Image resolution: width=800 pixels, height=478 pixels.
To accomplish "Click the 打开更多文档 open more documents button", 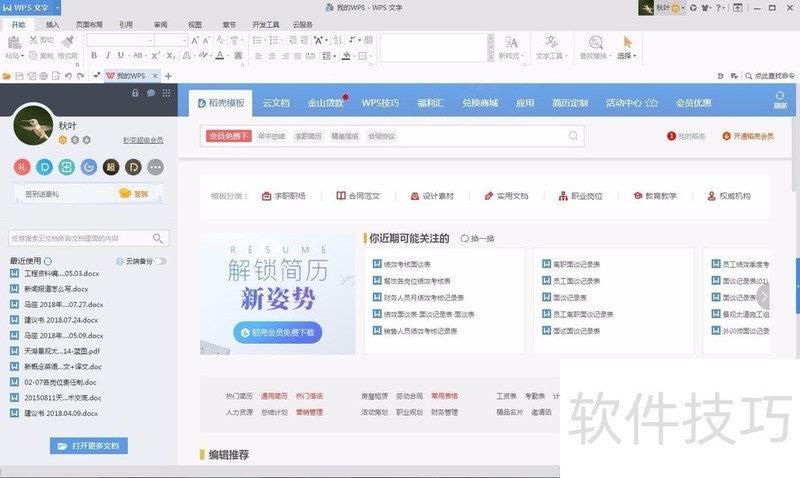I will 89,445.
